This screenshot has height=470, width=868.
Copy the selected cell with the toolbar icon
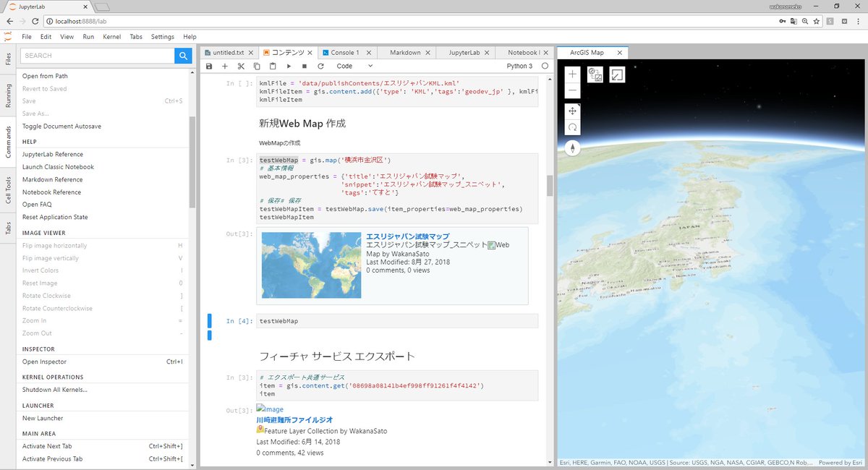pyautogui.click(x=257, y=66)
